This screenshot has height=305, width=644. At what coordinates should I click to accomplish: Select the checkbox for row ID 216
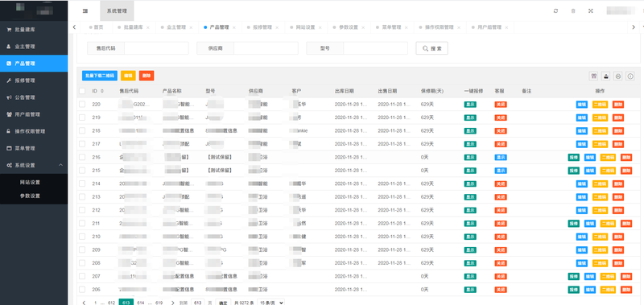(82, 157)
